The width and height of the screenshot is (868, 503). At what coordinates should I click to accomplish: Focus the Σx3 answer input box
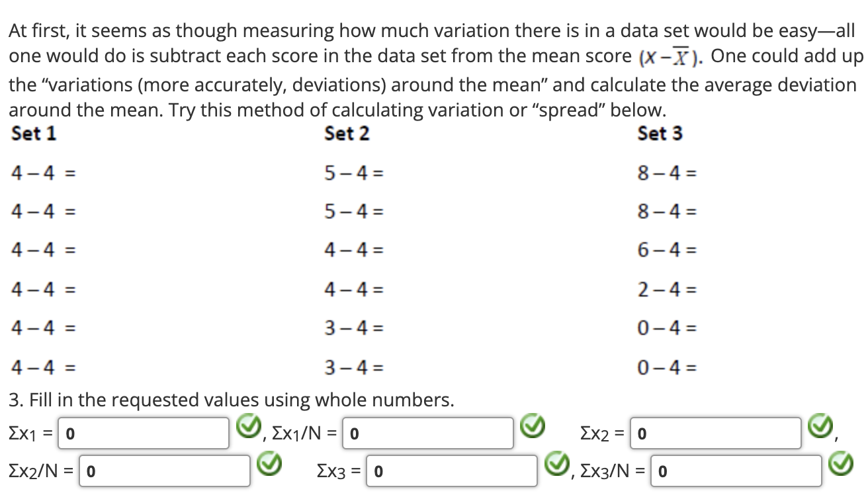(x=452, y=471)
